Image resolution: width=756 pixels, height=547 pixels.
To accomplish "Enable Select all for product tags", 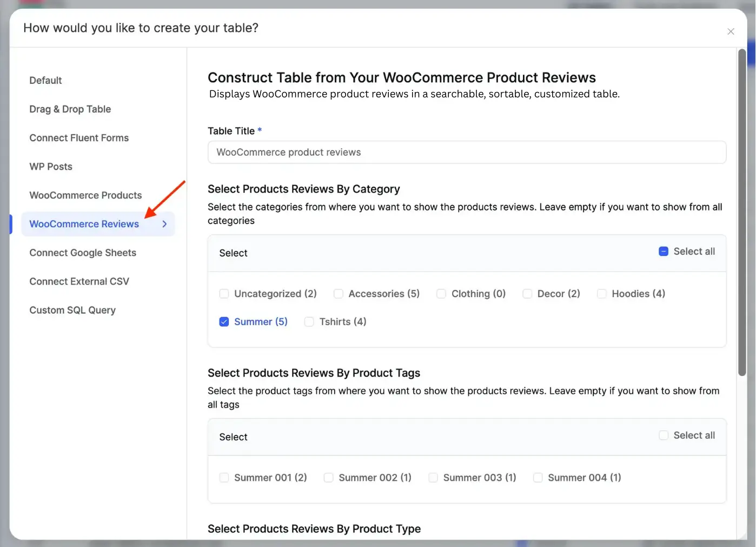I will coord(664,435).
